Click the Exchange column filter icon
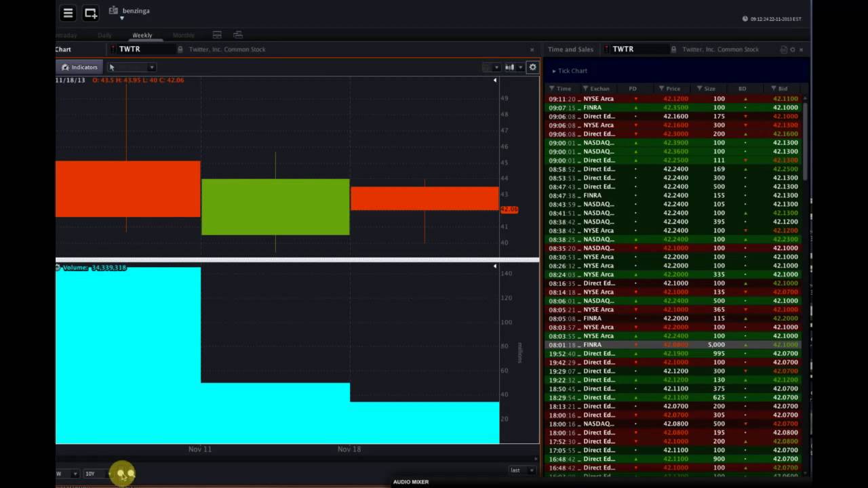 pyautogui.click(x=585, y=89)
